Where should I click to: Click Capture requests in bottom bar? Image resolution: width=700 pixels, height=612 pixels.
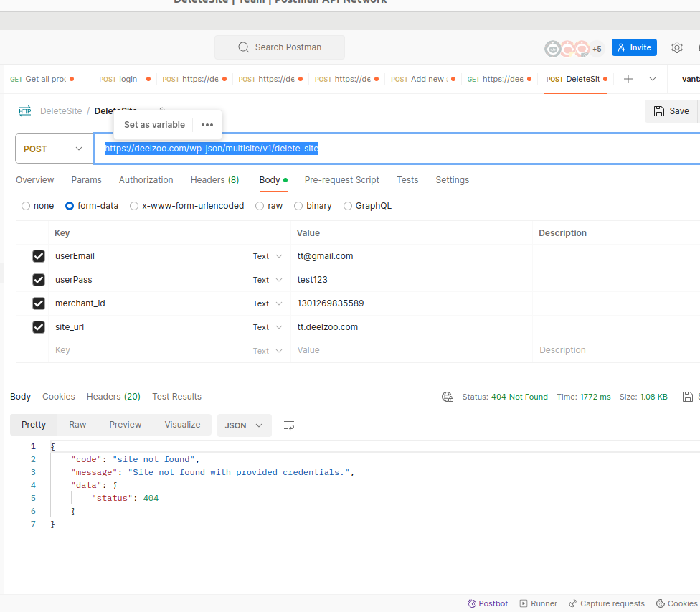[607, 603]
